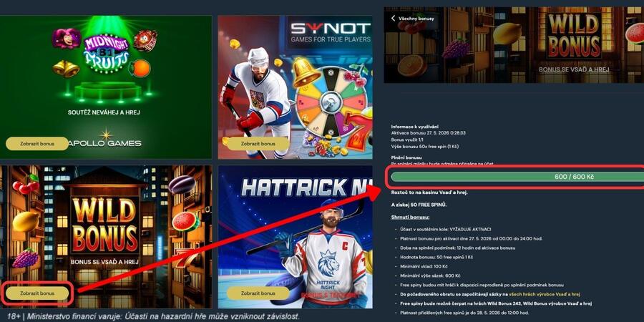Open the Hattrick Night banner image
This screenshot has height=322, width=644.
point(295,237)
